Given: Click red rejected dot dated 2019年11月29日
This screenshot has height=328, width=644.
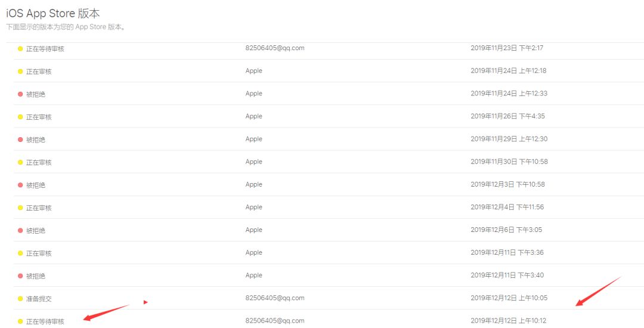Looking at the screenshot, I should coord(20,140).
